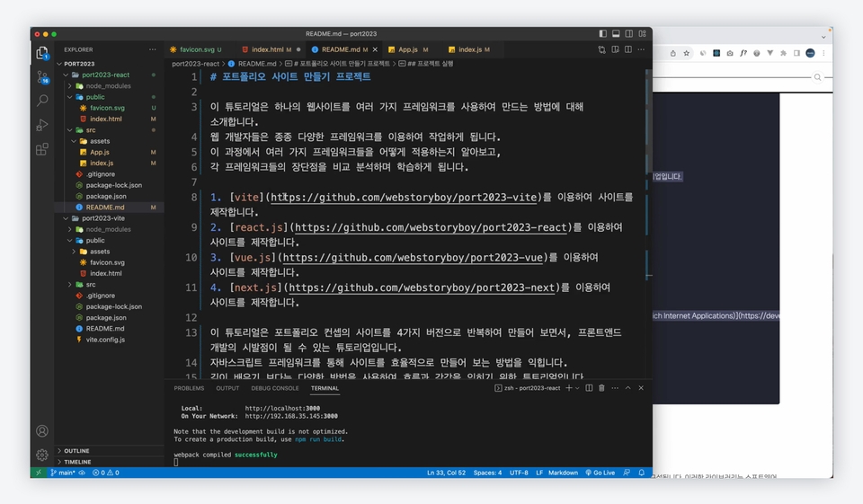Open the port2023-next GitHub link

pos(422,287)
